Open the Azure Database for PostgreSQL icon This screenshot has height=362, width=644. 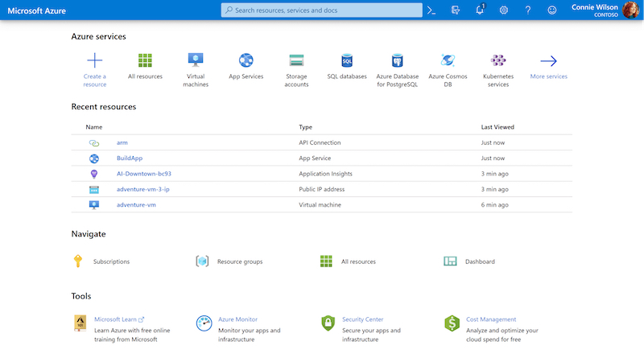pyautogui.click(x=397, y=60)
